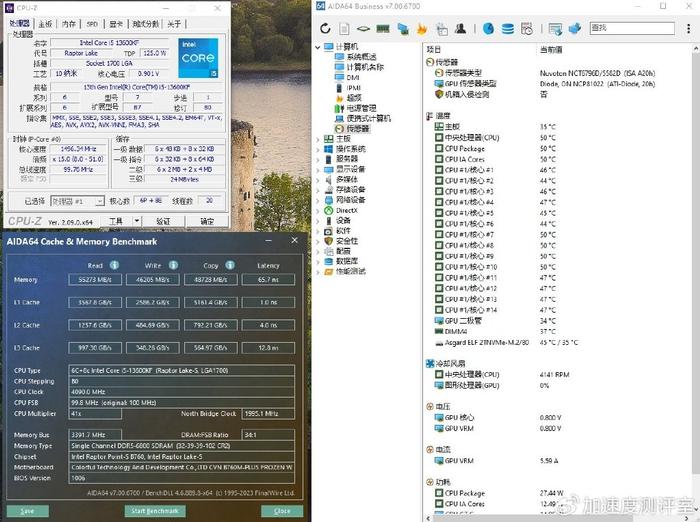The image size is (700, 522).
Task: Switch to the SPD tab in CPU-Z
Action: [92, 24]
